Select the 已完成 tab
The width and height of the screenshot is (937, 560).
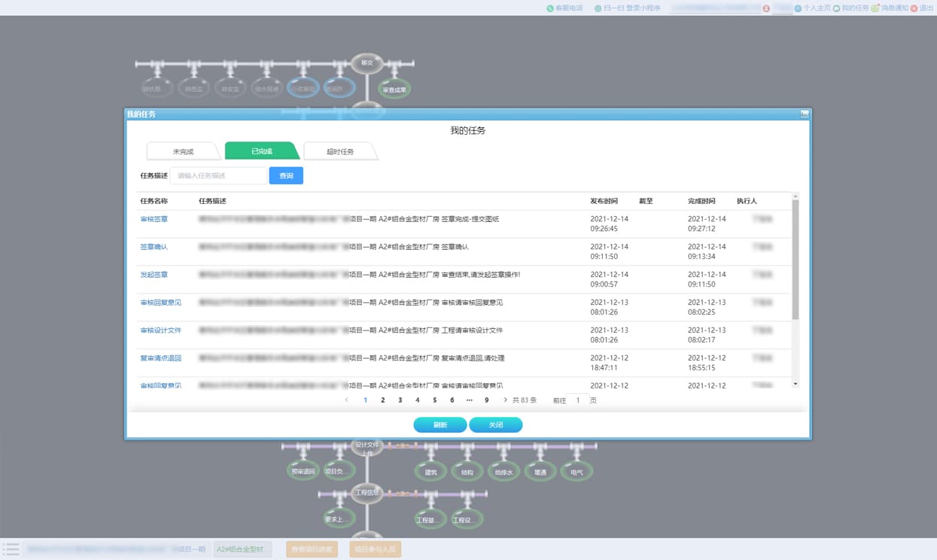pos(262,151)
